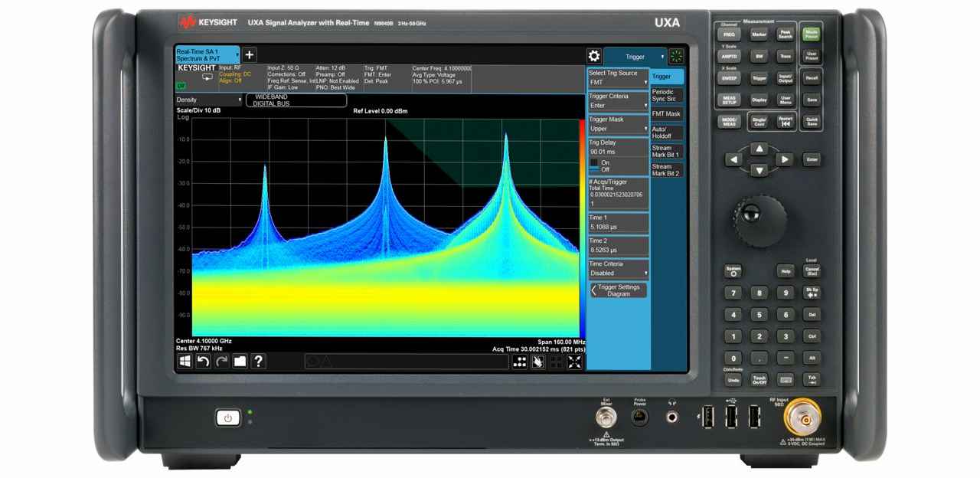Image resolution: width=980 pixels, height=478 pixels.
Task: Click the Marker hardkey
Action: tap(759, 34)
